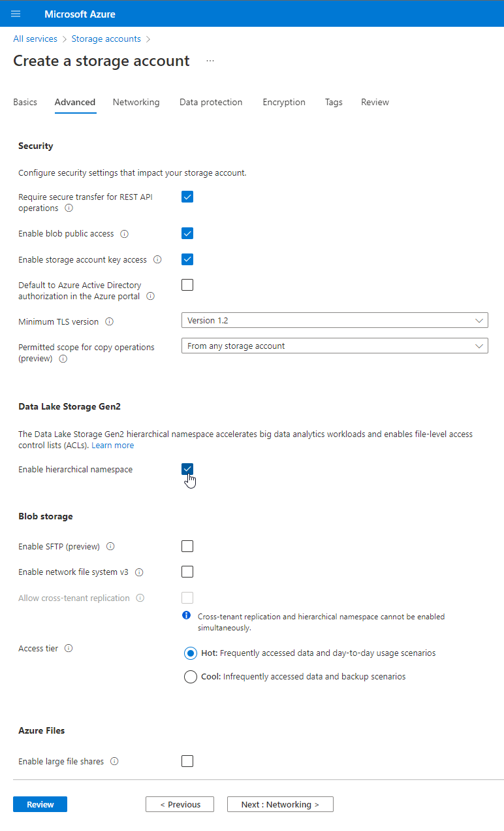This screenshot has width=504, height=831.
Task: Click the Next : Networking button
Action: [x=280, y=804]
